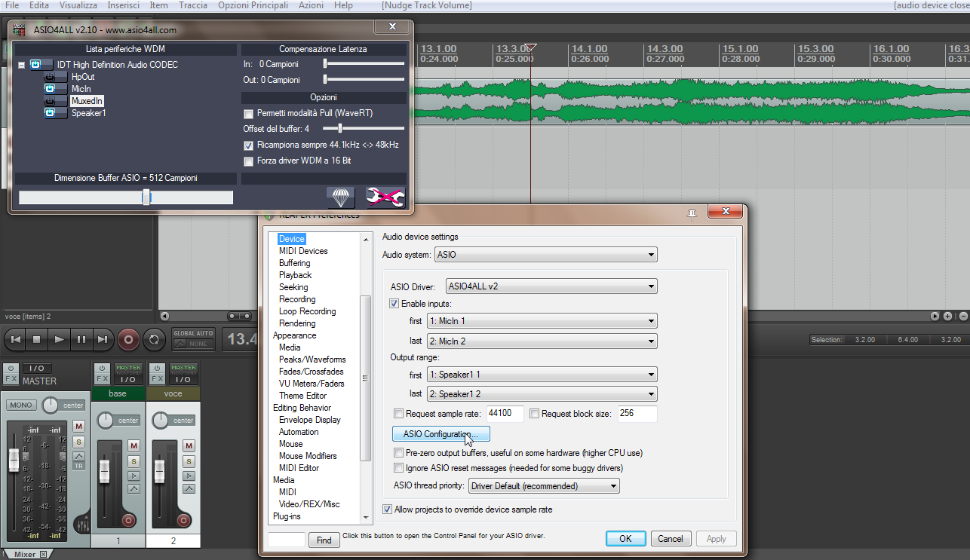The height and width of the screenshot is (560, 970).
Task: Click the Find button in preferences
Action: click(324, 540)
